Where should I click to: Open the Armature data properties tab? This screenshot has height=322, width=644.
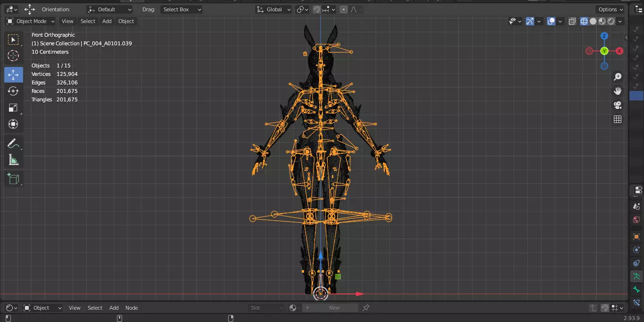click(637, 276)
